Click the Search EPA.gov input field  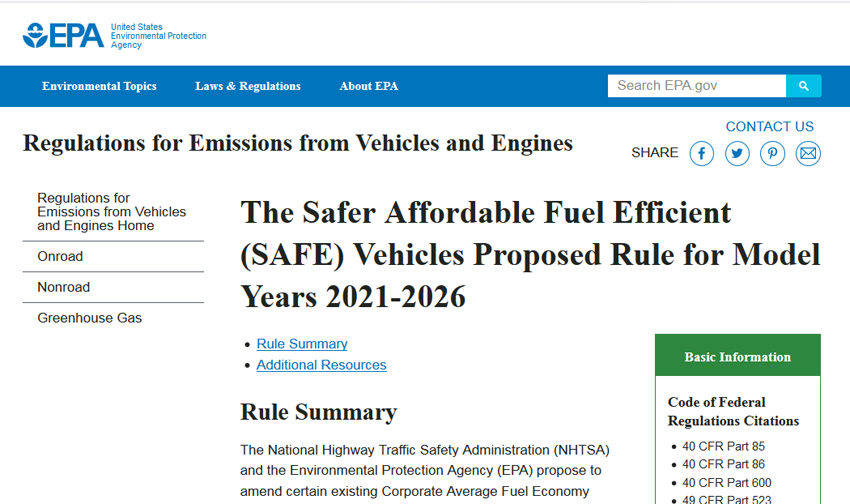coord(697,86)
